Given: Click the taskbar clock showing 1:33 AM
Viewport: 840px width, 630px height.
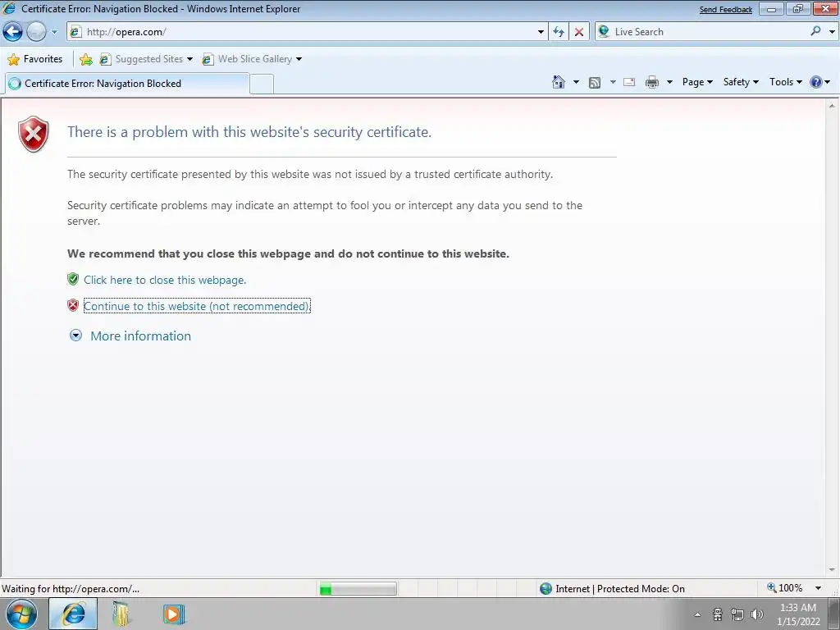Looking at the screenshot, I should point(798,614).
